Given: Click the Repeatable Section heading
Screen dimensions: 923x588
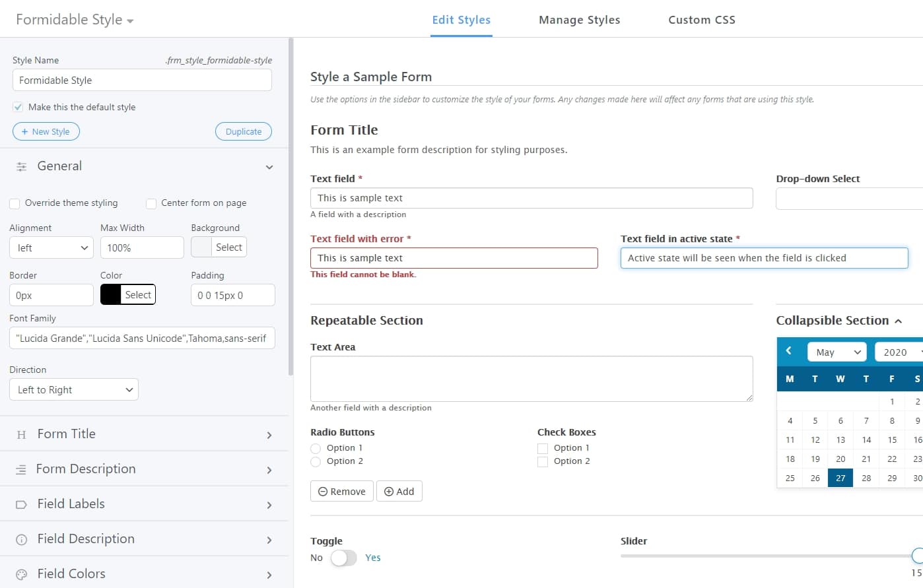Looking at the screenshot, I should click(x=366, y=321).
